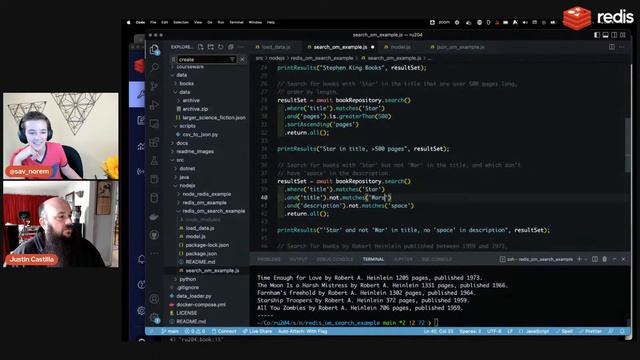Click the editor vertical scrollbar thumb

click(627, 145)
